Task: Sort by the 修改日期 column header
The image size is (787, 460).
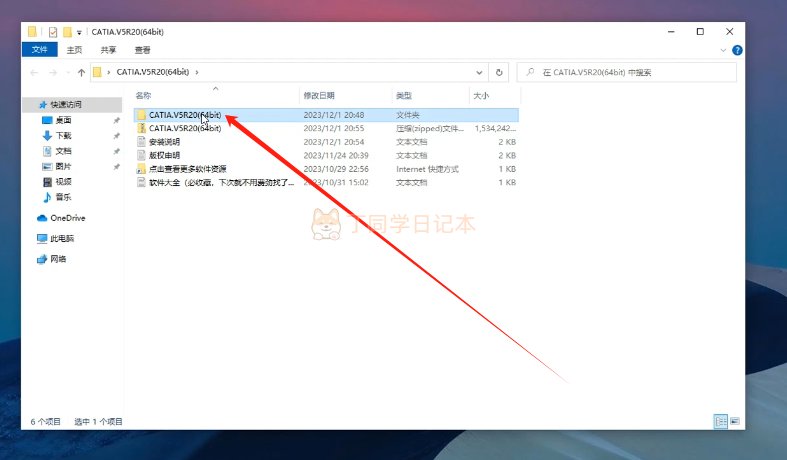Action: click(319, 95)
